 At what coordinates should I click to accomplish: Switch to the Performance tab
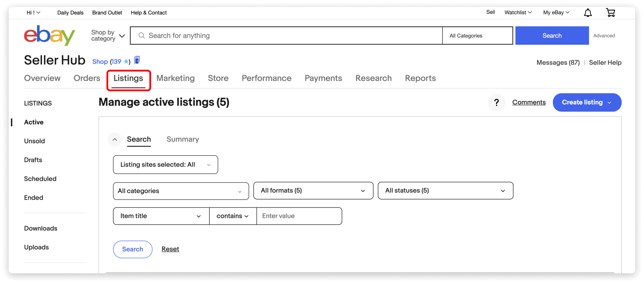[266, 78]
